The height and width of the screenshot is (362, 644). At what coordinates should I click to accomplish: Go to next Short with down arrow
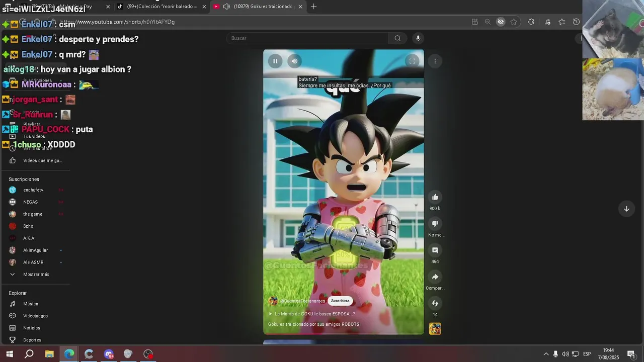click(626, 209)
